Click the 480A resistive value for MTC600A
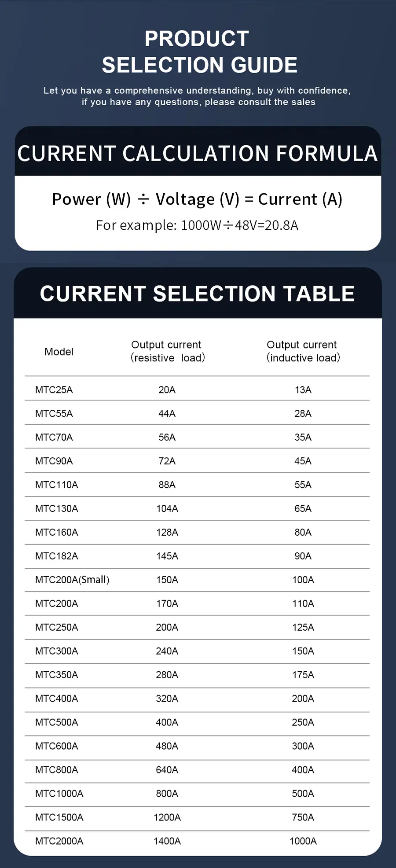The height and width of the screenshot is (868, 396). (x=167, y=747)
